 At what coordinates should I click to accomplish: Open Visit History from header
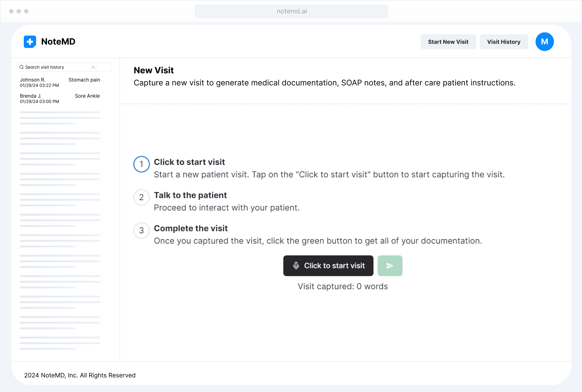[504, 42]
